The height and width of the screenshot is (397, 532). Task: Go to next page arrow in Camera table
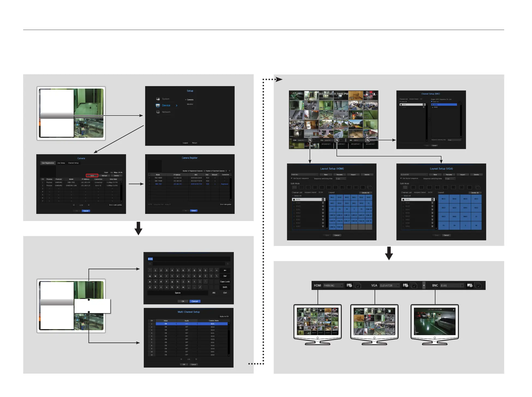point(89,205)
